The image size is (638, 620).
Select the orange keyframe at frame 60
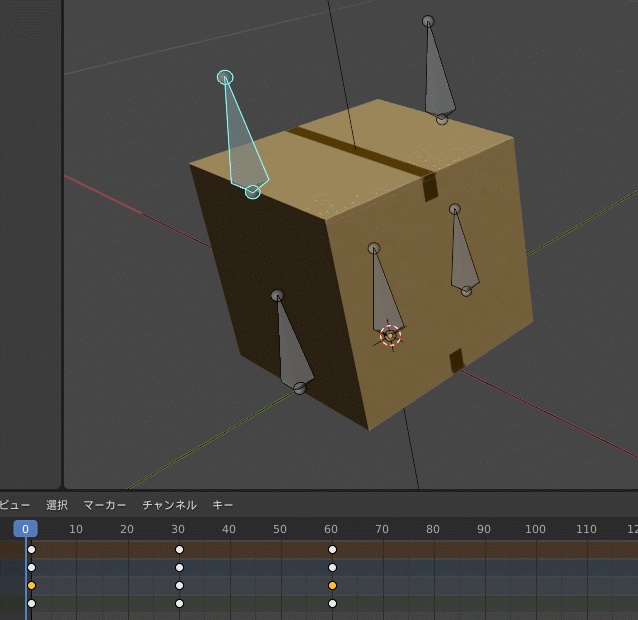click(x=332, y=586)
